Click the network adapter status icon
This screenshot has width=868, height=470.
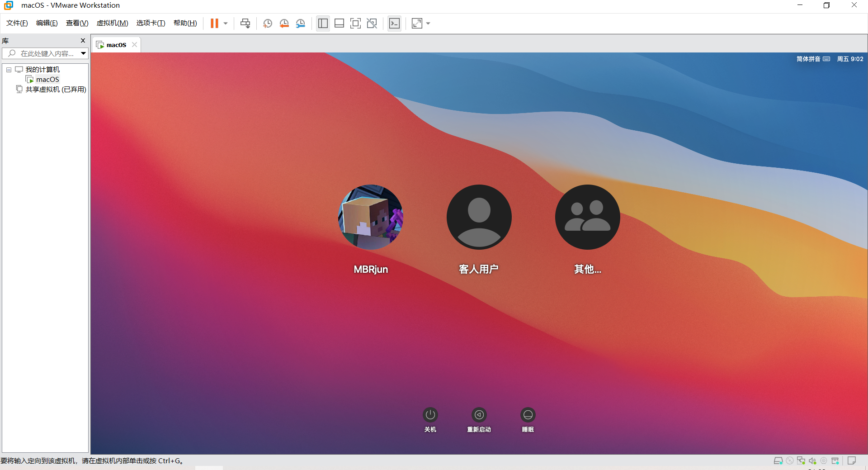[x=801, y=461]
